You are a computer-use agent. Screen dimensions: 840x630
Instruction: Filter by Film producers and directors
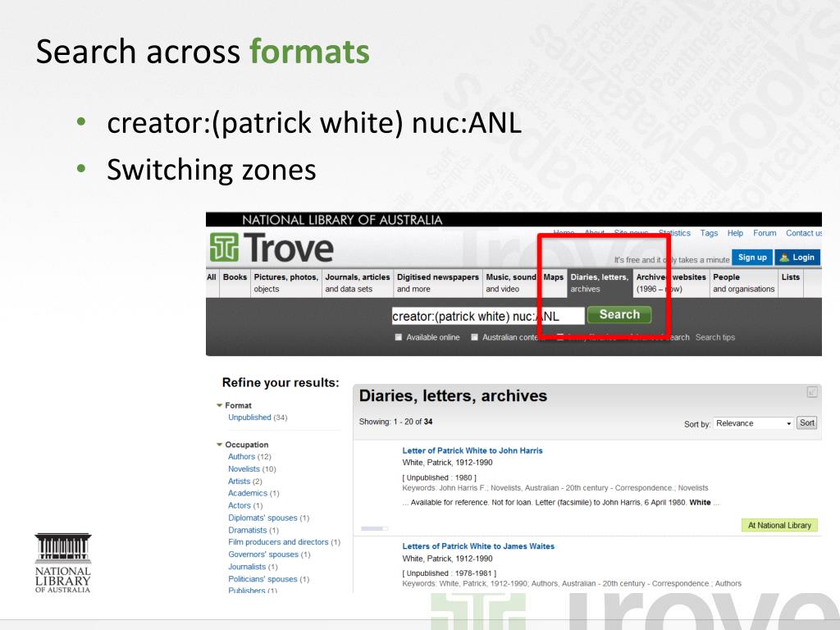[x=278, y=541]
